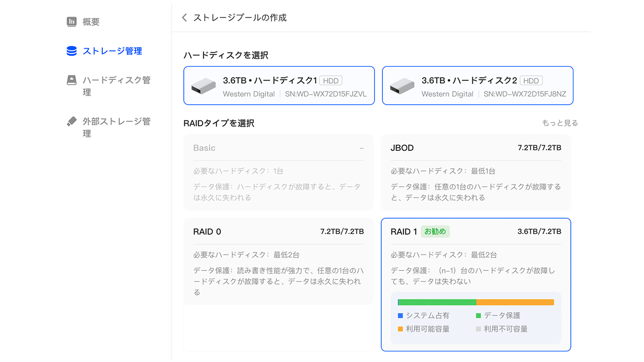Click the hard disk management drive icon
644x362 pixels.
71,80
